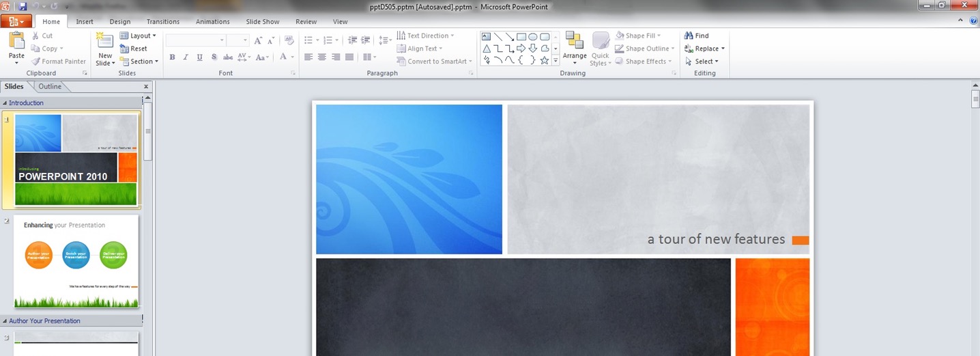Open the Shape Outline options
Image resolution: width=980 pixels, height=356 pixels.
[x=645, y=49]
